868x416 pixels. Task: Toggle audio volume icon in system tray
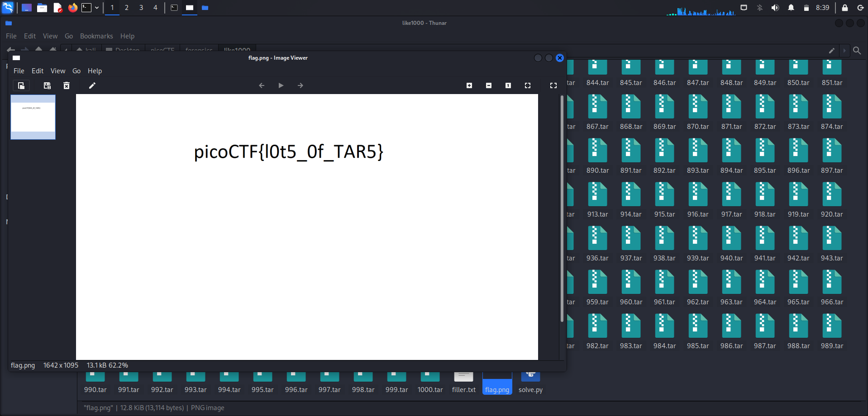point(775,8)
